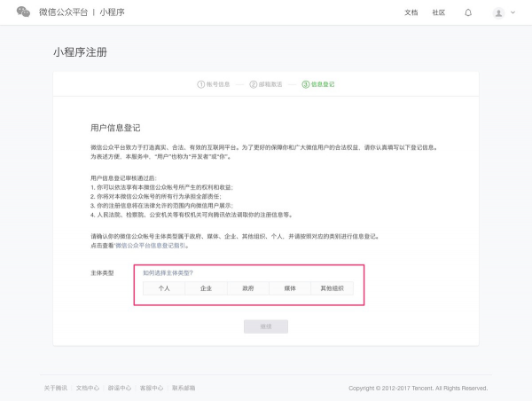Image resolution: width=532 pixels, height=401 pixels.
Task: Select 企业 as the subject type
Action: pyautogui.click(x=206, y=288)
